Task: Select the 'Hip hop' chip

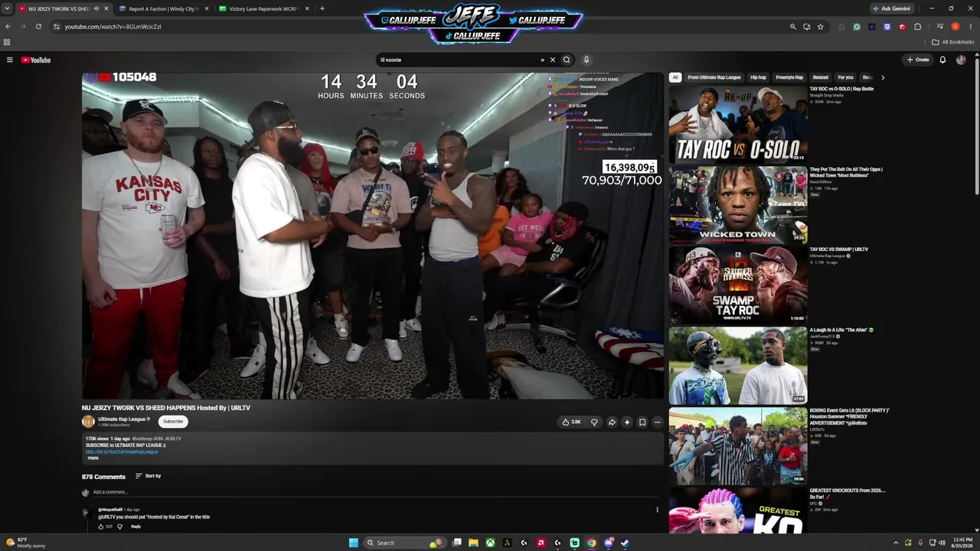Action: 758,77
